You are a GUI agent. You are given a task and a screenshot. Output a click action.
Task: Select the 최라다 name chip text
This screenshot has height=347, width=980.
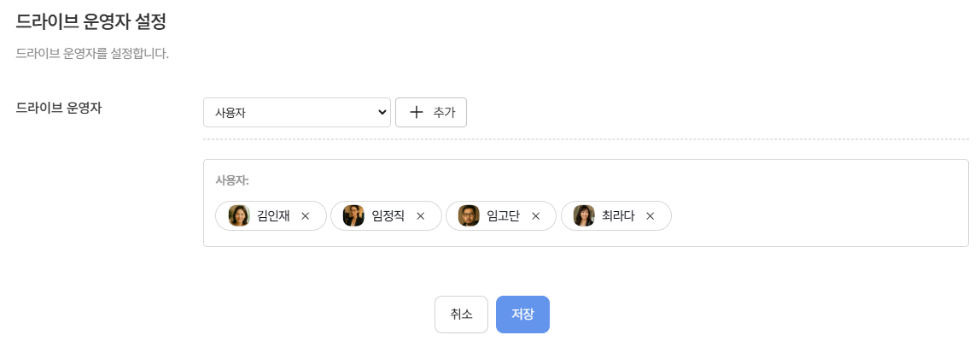point(618,216)
